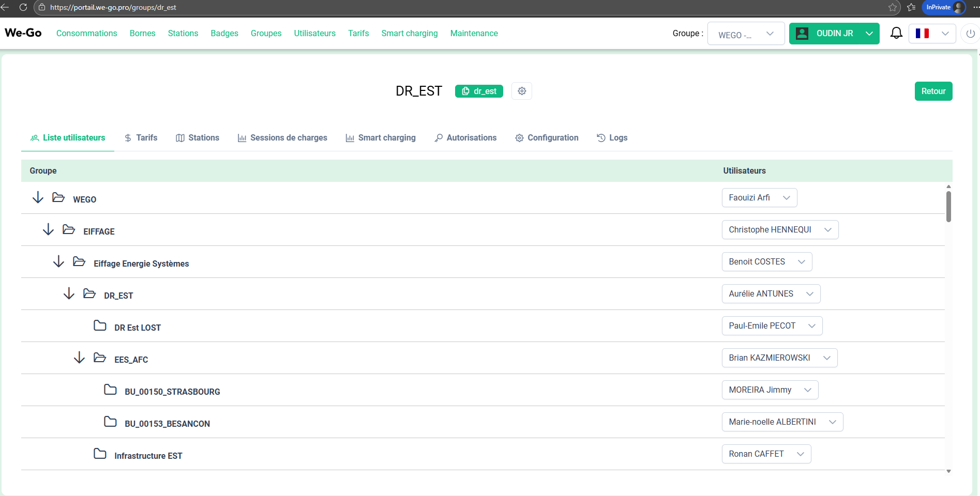Copy the dr_est group identifier badge

479,91
